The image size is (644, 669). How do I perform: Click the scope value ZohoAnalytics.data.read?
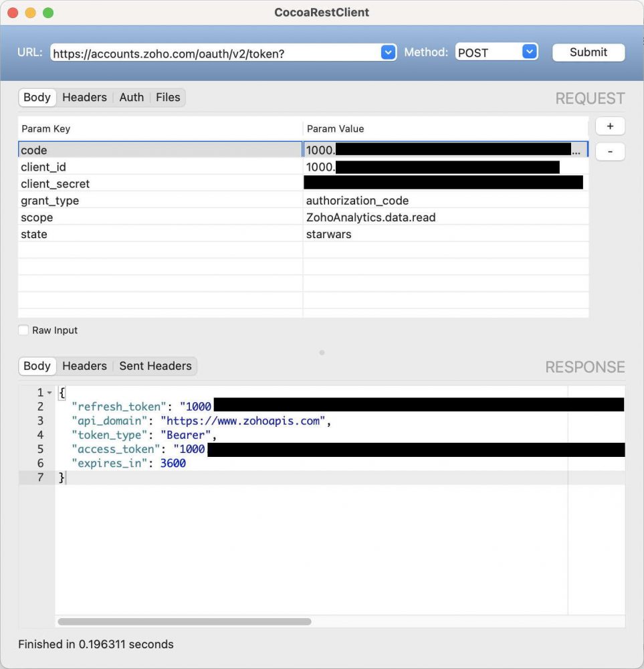pyautogui.click(x=370, y=217)
